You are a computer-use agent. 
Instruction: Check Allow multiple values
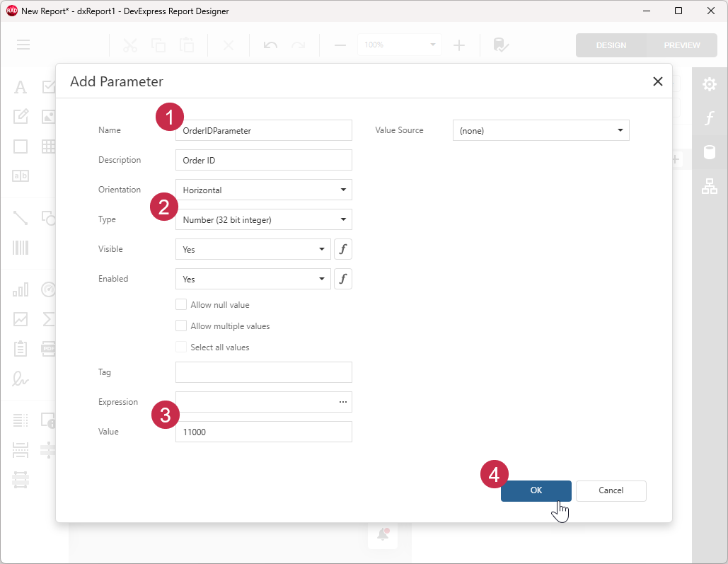coord(181,326)
